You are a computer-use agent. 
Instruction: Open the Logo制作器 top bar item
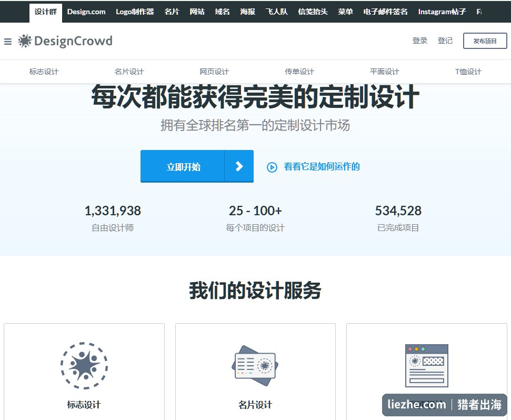[135, 12]
